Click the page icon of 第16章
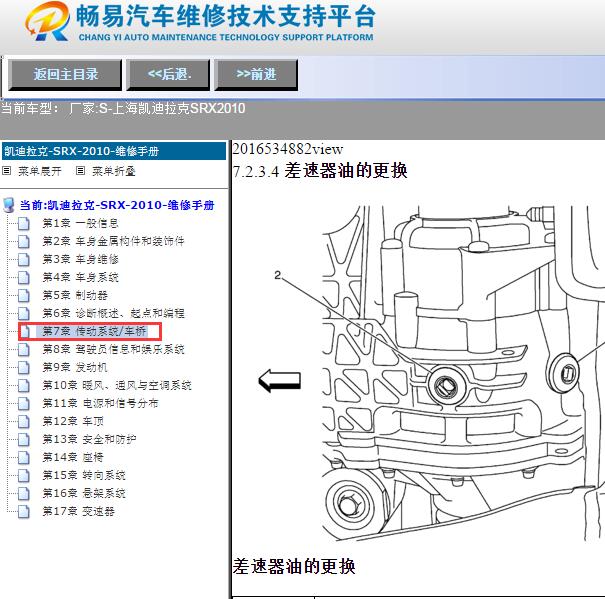Screen dimensions: 605x599 (x=24, y=494)
